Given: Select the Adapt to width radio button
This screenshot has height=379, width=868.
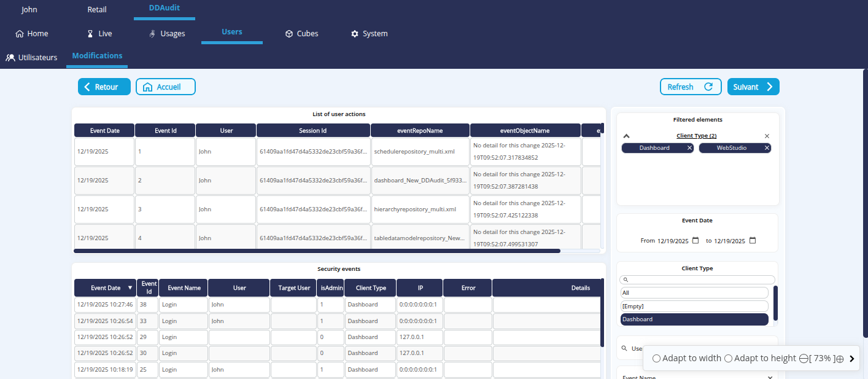Looking at the screenshot, I should [656, 358].
